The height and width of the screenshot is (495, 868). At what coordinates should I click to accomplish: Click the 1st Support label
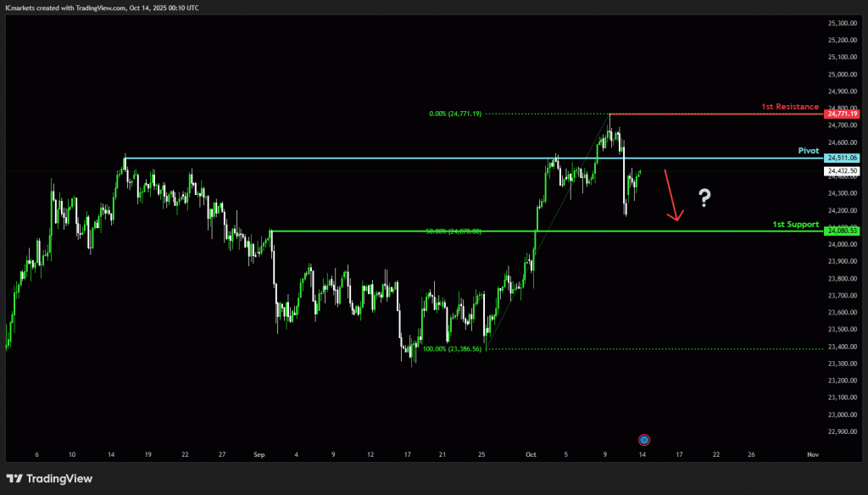pos(795,225)
